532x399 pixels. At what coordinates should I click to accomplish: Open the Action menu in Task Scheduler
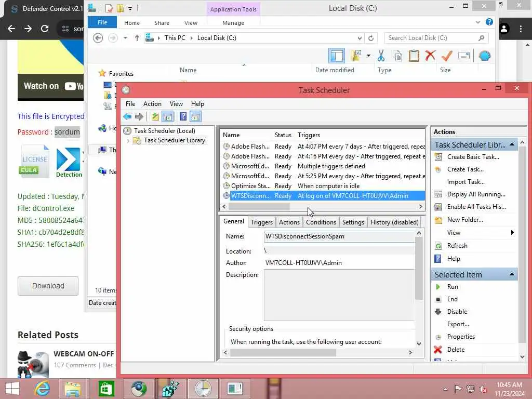tap(152, 104)
